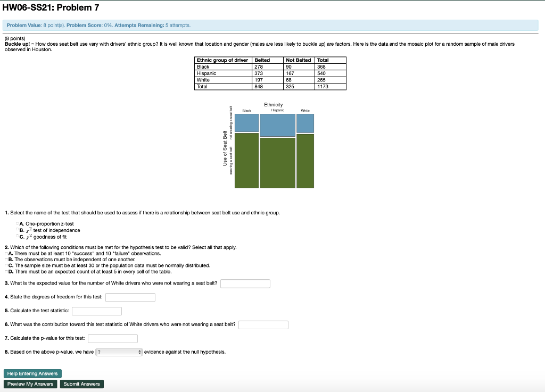The height and width of the screenshot is (392, 545).
Task: Click the degrees of freedom answer box
Action: pos(130,297)
